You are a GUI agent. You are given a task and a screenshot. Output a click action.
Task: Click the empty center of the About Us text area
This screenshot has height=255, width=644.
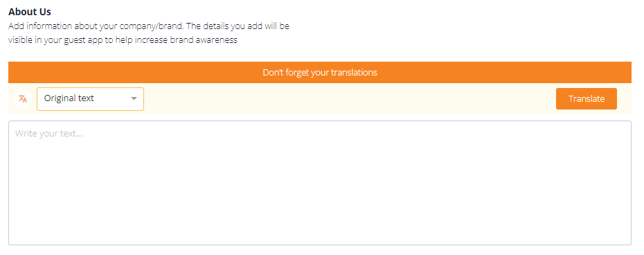[319, 183]
